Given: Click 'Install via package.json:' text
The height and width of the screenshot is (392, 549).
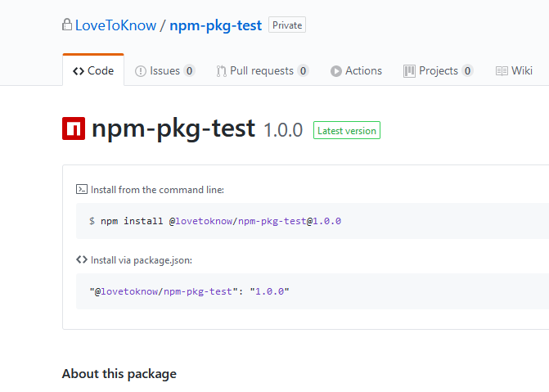Looking at the screenshot, I should 142,260.
